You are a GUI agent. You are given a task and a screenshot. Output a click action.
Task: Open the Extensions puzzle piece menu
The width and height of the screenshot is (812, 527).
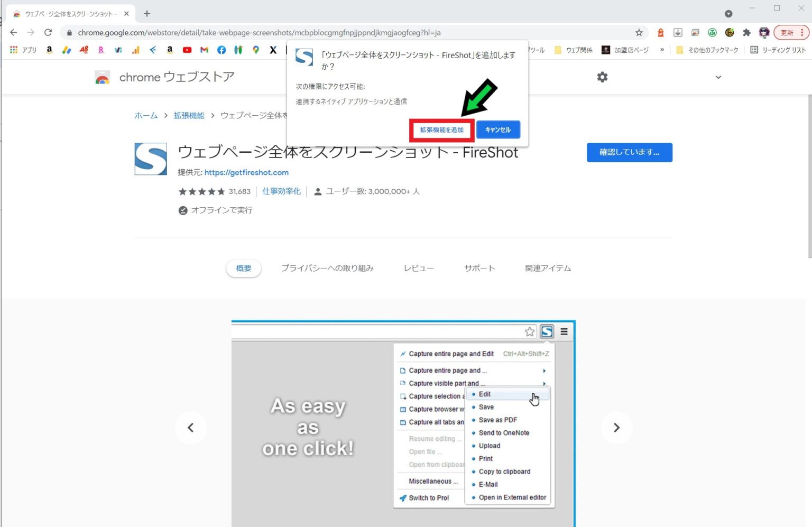[746, 33]
